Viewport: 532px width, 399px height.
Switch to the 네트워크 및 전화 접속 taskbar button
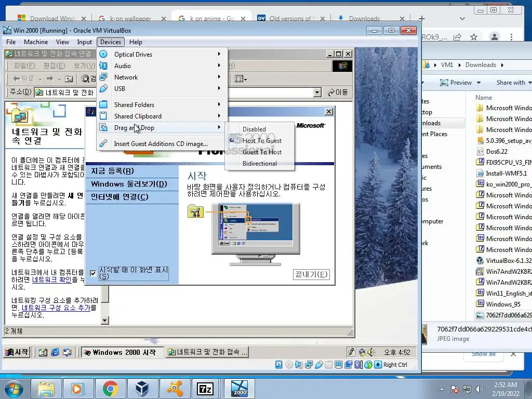pos(207,352)
